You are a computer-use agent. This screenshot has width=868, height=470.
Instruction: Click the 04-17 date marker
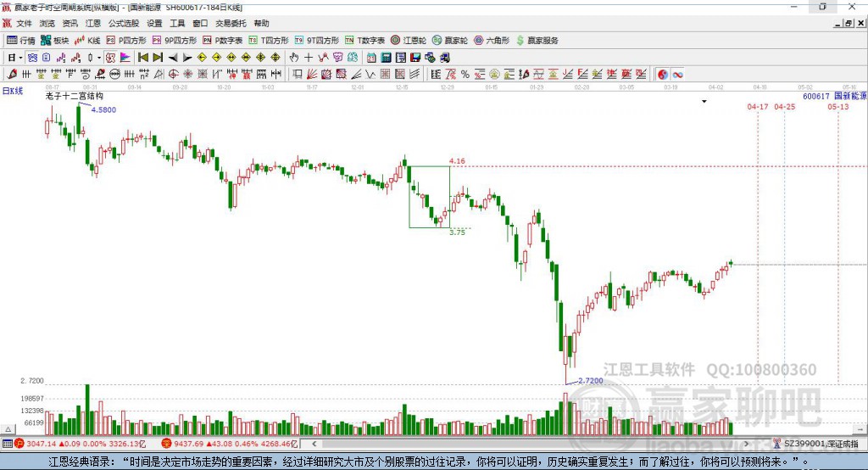point(757,106)
